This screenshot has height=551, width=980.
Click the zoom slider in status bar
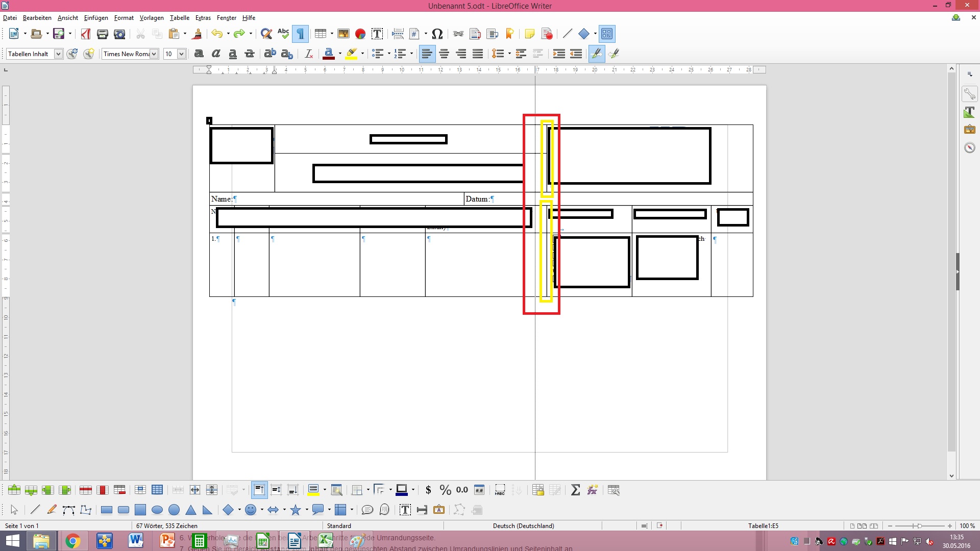pos(919,525)
